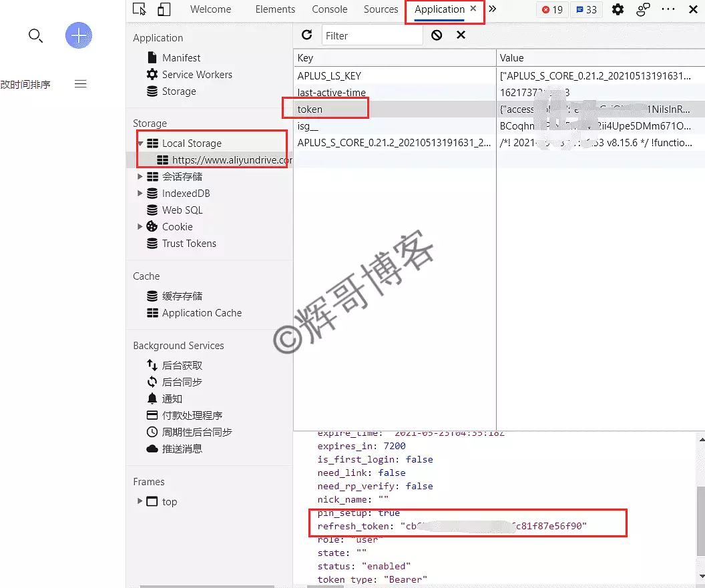
Task: Show more DevTools tabs chevron
Action: 492,9
